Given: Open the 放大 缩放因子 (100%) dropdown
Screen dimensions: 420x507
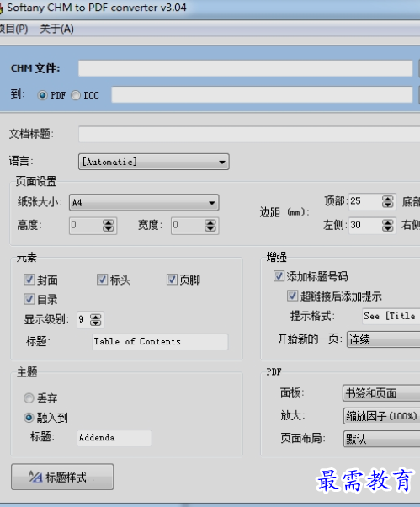Looking at the screenshot, I should click(381, 416).
